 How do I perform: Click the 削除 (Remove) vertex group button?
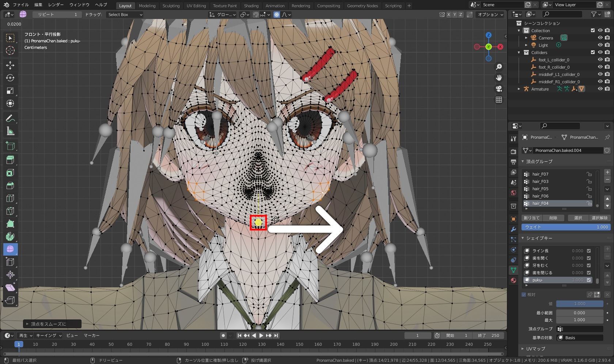553,218
